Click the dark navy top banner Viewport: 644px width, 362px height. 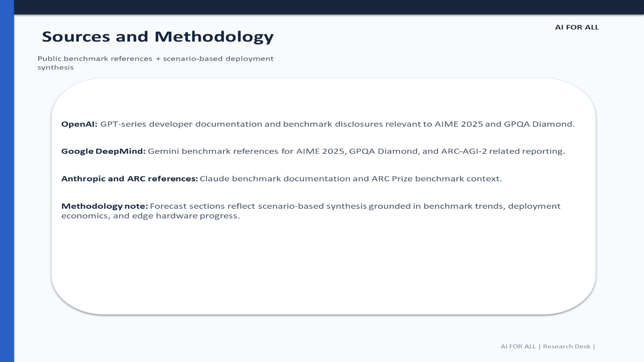(329, 7)
